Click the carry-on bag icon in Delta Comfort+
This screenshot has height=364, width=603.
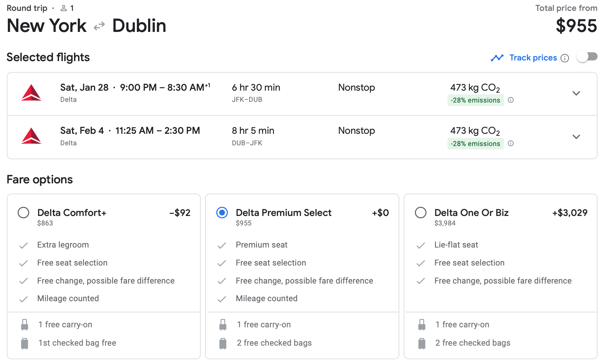point(24,325)
